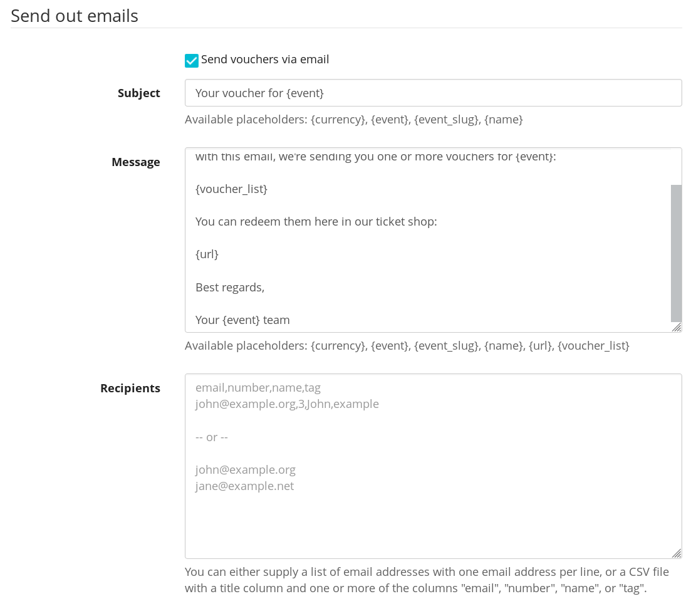This screenshot has width=696, height=616.
Task: Place cursor on "Your {event} team" line
Action: pyautogui.click(x=242, y=320)
